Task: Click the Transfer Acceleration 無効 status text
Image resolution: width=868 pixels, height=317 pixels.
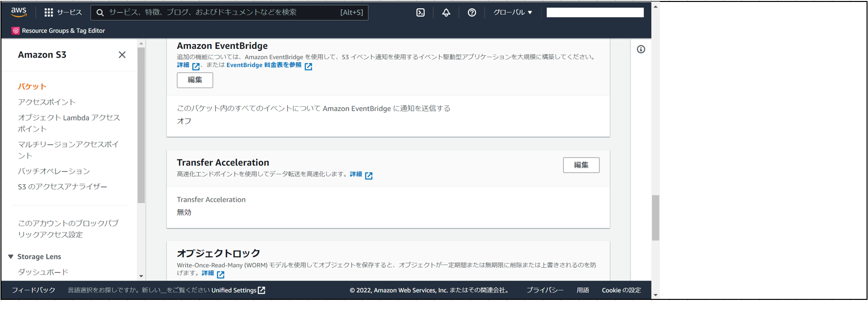Action: point(184,212)
